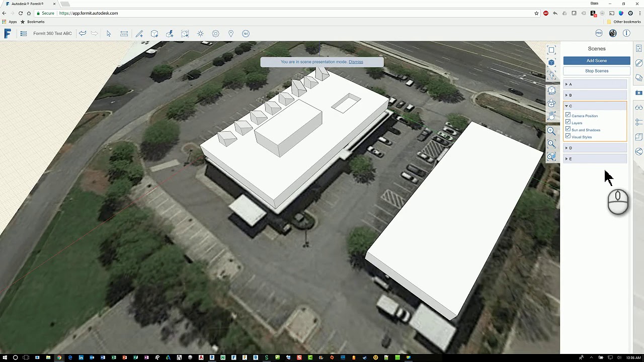Click the PRO badge icon
The height and width of the screenshot is (362, 644).
(599, 33)
